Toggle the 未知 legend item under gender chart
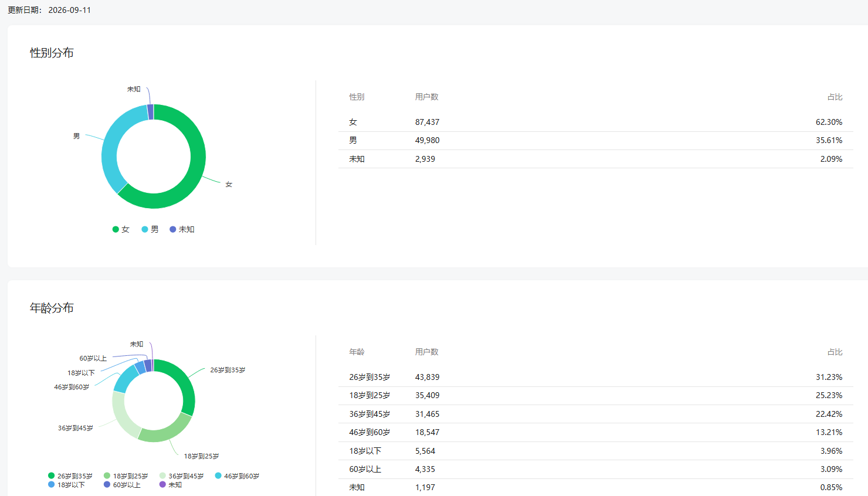 (182, 229)
